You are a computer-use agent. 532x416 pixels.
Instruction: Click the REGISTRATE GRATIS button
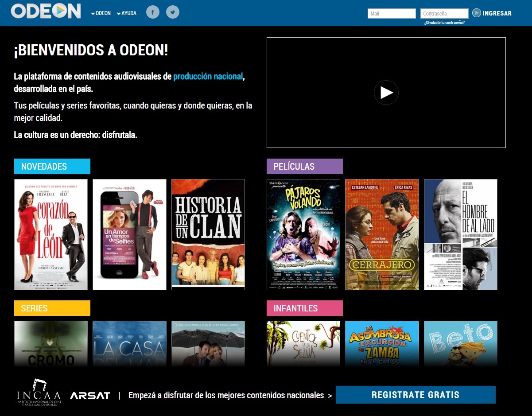(416, 395)
